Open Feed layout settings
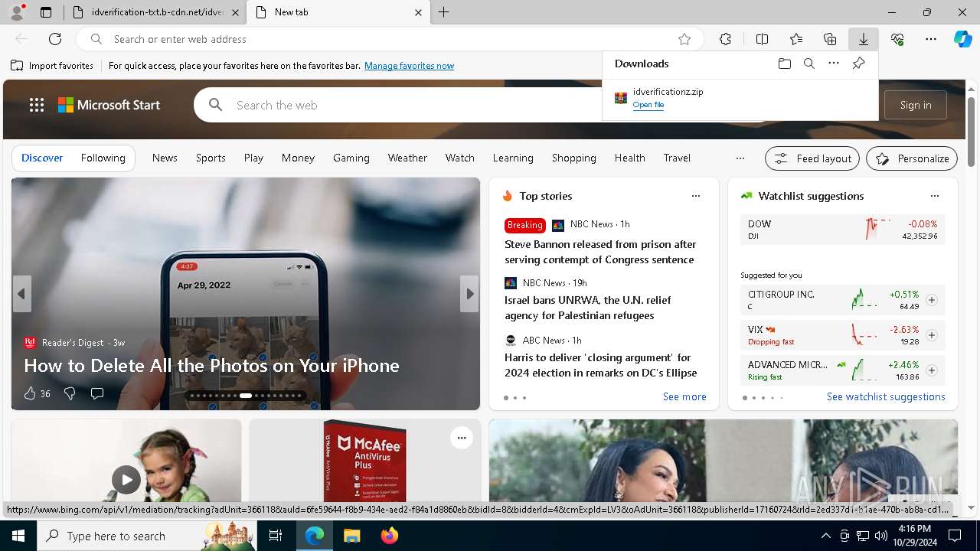The width and height of the screenshot is (980, 551). [812, 158]
